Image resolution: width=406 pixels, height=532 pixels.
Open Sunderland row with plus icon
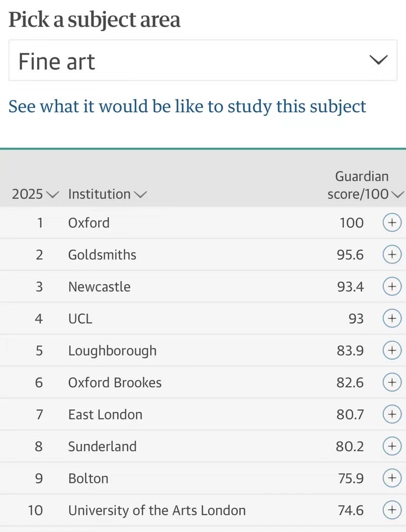392,446
